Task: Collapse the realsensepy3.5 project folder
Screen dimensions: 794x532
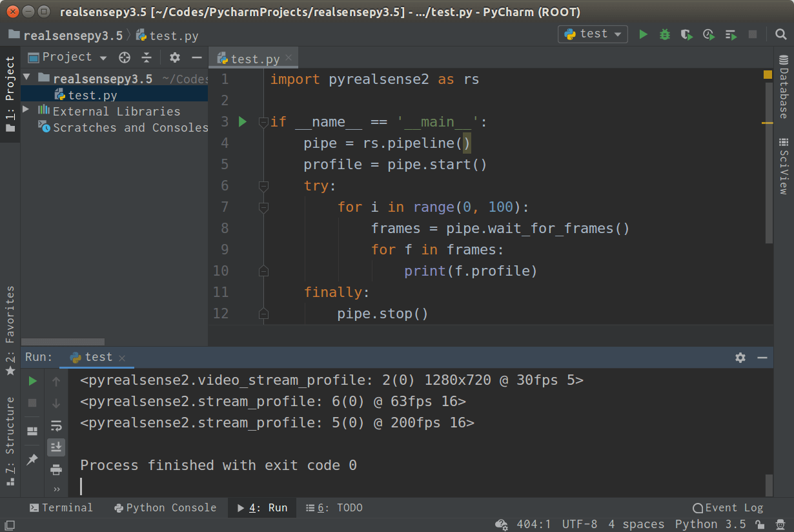Action: pyautogui.click(x=26, y=78)
